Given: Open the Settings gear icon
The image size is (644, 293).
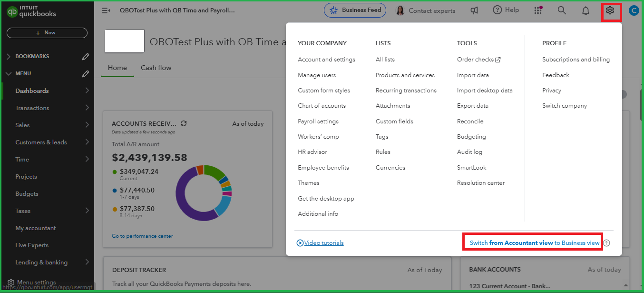Looking at the screenshot, I should point(610,10).
